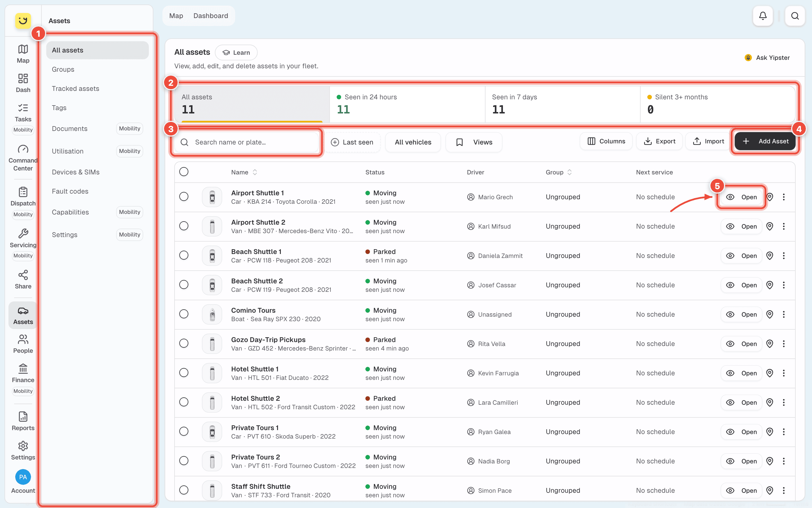Switch to the Dashboard tab
812x508 pixels.
[211, 16]
